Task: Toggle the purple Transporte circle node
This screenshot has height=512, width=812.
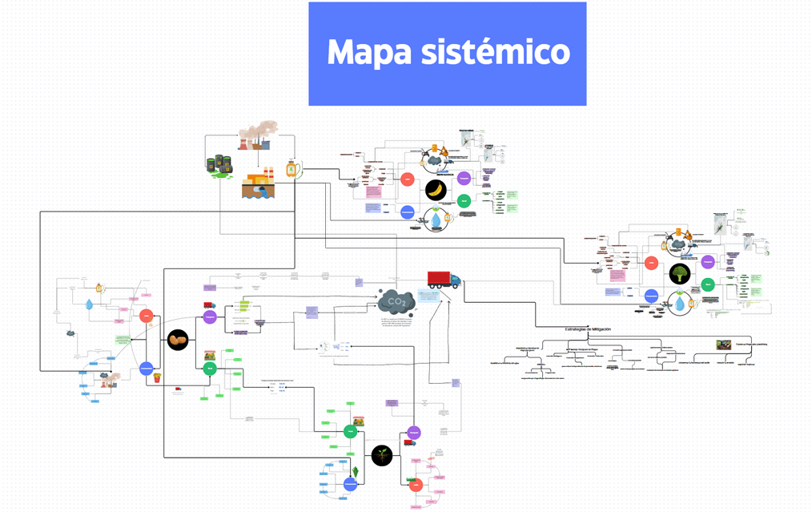Action: tap(210, 316)
